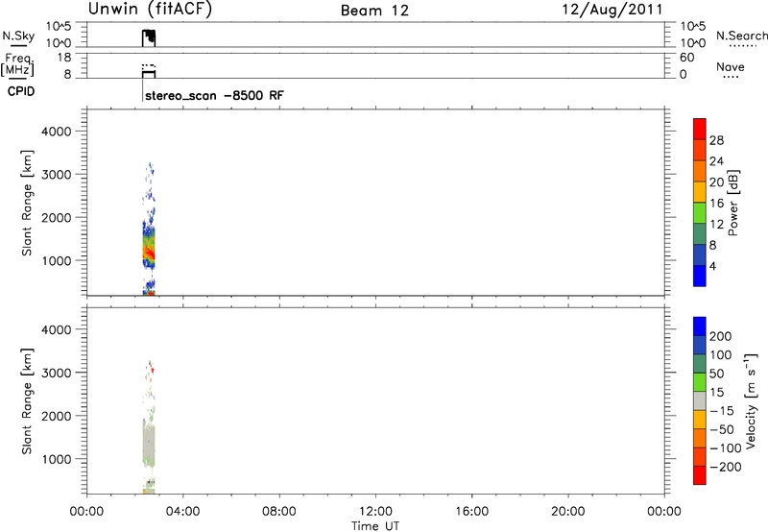Click the "60" label on Nave axis

tap(687, 58)
